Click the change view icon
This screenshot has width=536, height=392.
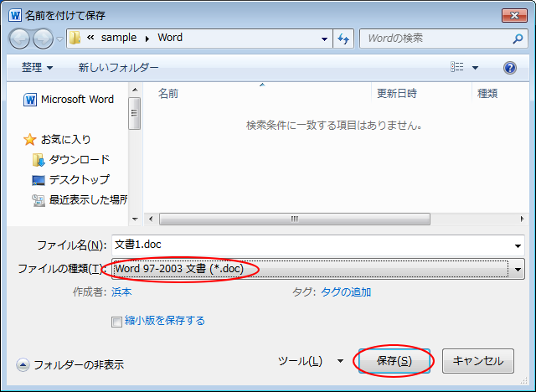(x=457, y=67)
